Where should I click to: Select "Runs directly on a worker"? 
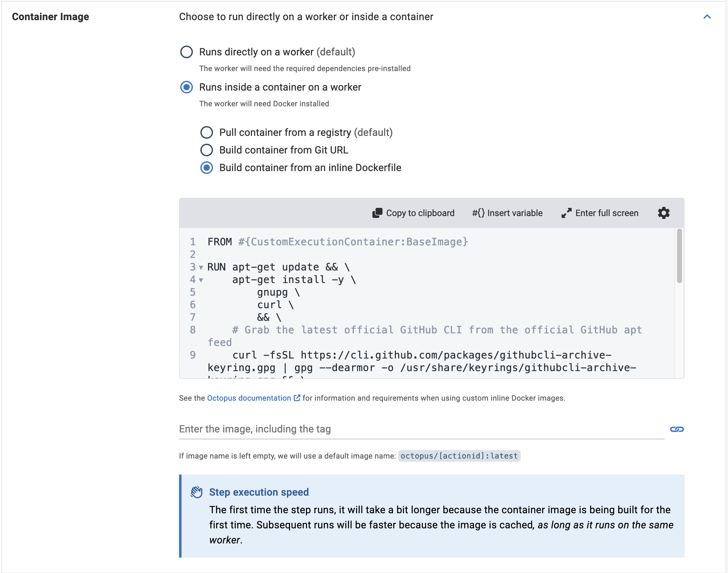187,52
